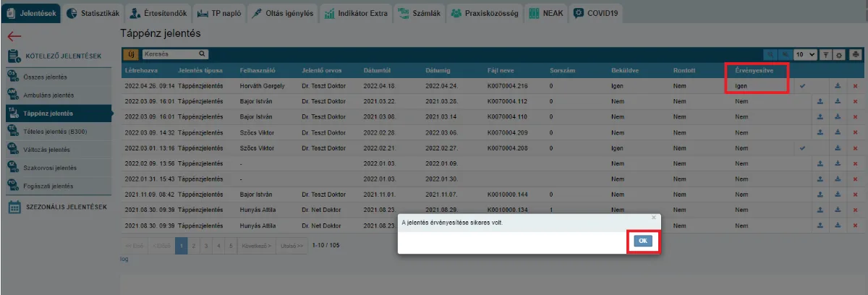Image resolution: width=868 pixels, height=295 pixels.
Task: Click the magnifier icon in the search box
Action: [x=203, y=54]
